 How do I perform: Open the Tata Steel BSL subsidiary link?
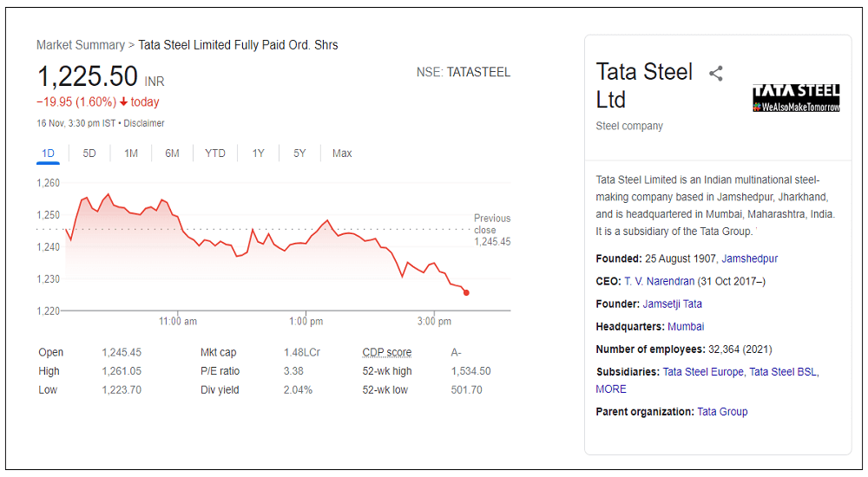783,372
